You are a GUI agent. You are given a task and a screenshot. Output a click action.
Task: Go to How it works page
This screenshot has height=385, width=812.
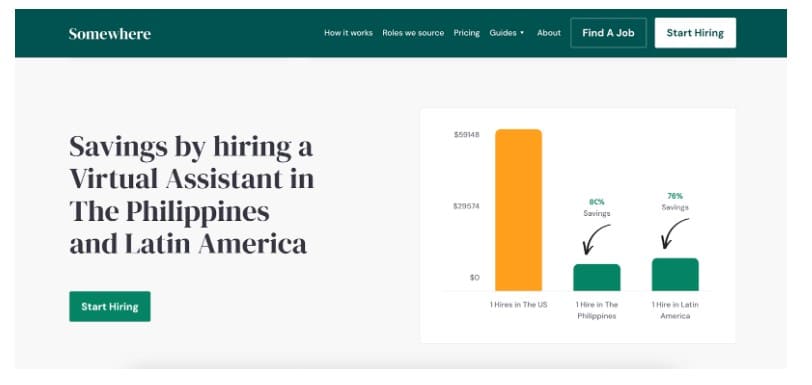(348, 33)
